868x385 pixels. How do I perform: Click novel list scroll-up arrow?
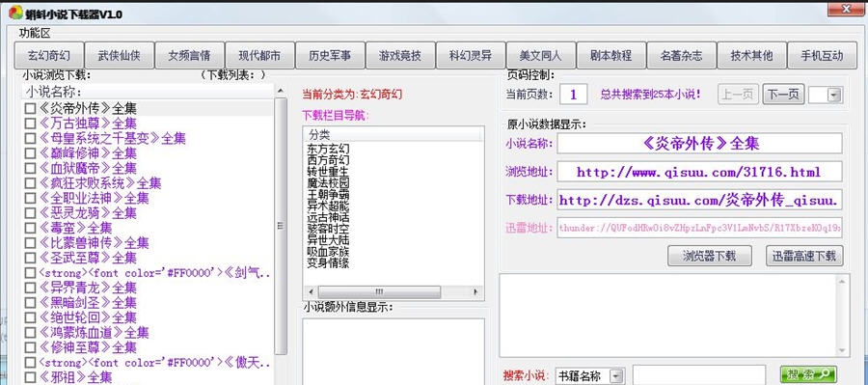click(281, 91)
